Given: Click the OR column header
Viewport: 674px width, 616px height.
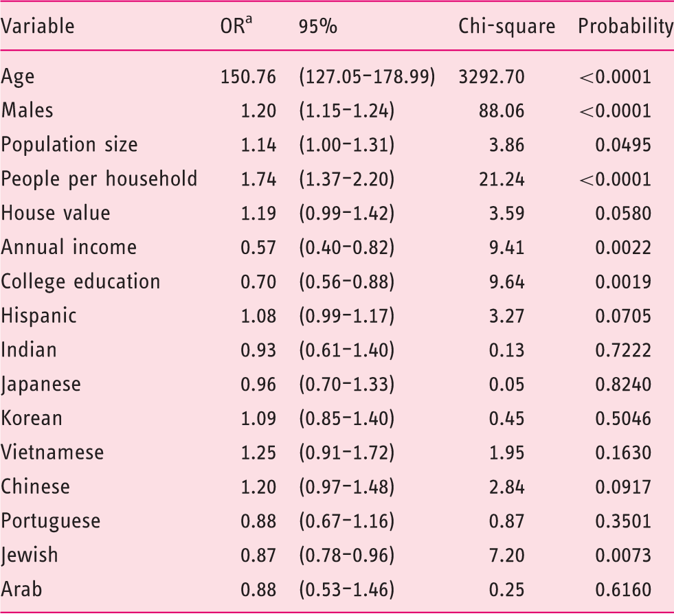Looking at the screenshot, I should [x=236, y=25].
